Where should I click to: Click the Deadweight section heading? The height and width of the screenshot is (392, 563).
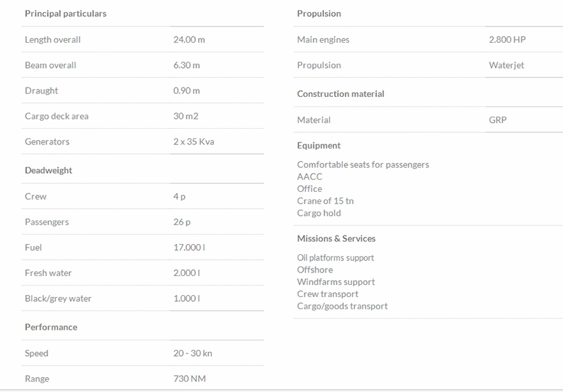48,170
